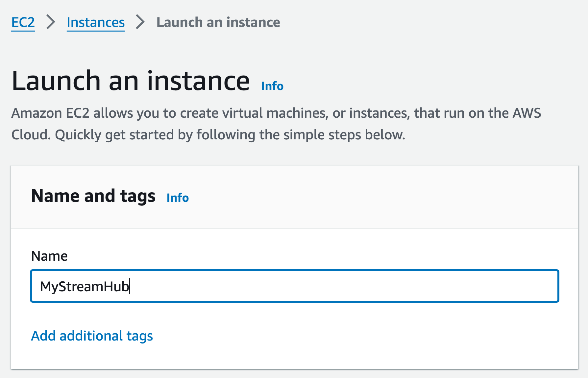Click the chevron after the Instances breadcrumb
588x378 pixels.
point(140,22)
